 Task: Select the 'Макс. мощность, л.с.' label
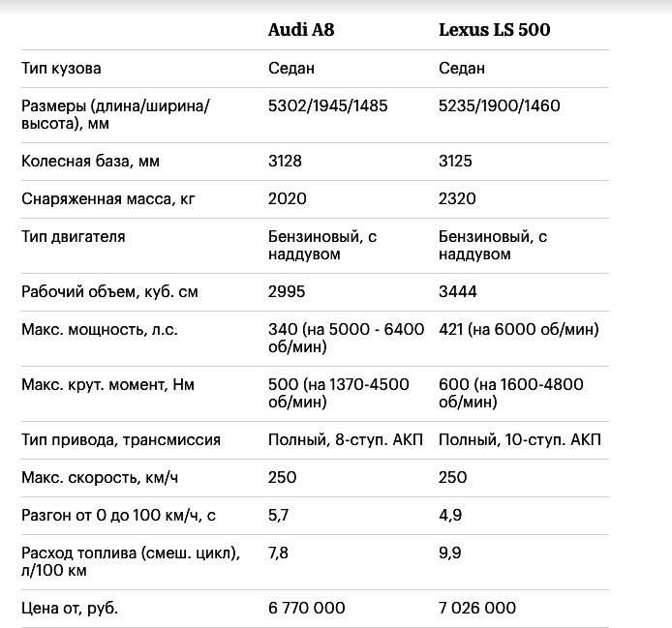pyautogui.click(x=100, y=330)
